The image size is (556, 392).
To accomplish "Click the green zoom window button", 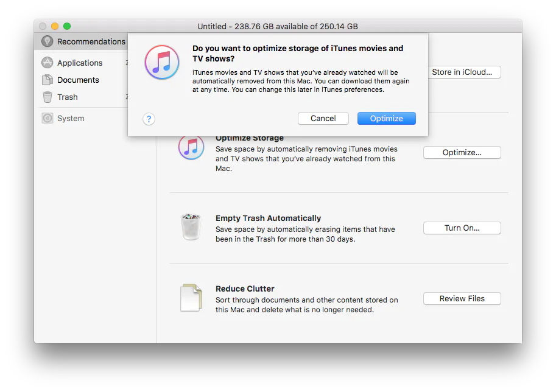I will (66, 26).
